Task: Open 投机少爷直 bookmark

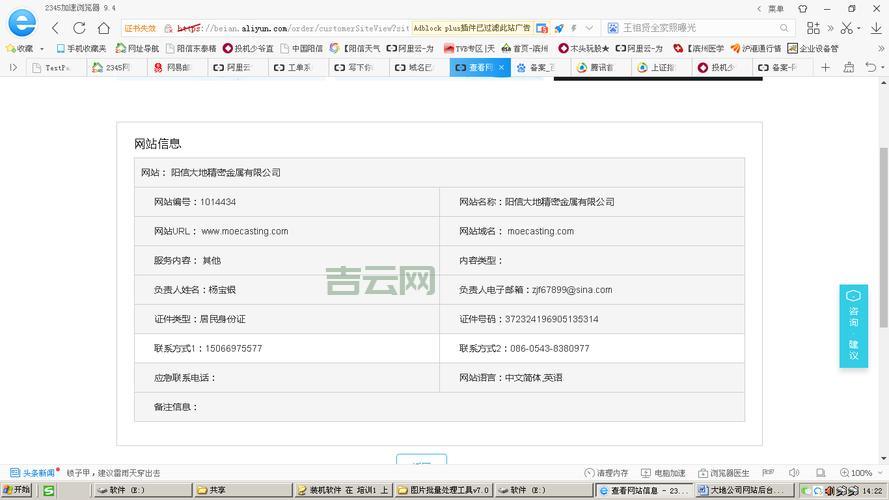Action: point(248,48)
